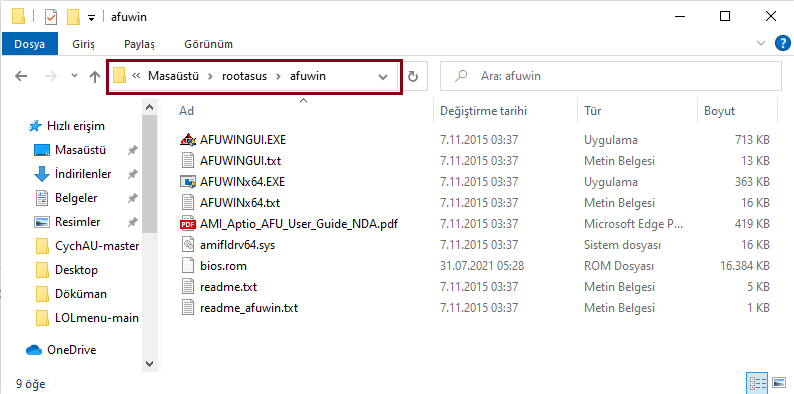Click the sidebar scroll down arrow

149,364
